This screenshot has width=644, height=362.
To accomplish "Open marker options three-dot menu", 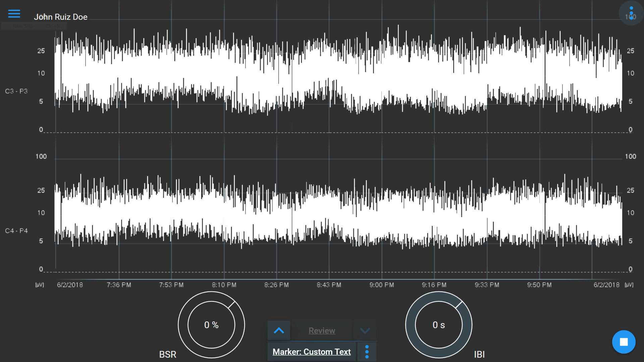I will [x=367, y=352].
